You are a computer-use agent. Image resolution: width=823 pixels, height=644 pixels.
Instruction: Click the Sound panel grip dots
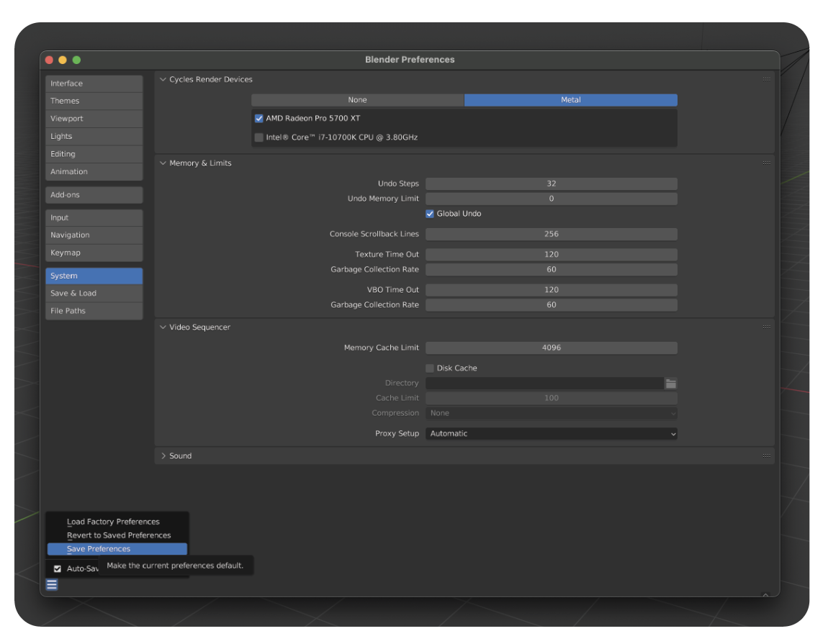766,455
